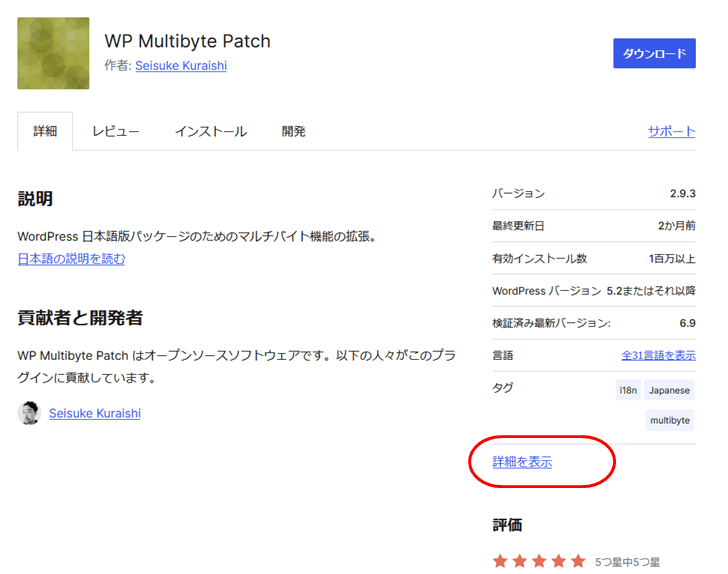Select the third rating star

(539, 562)
